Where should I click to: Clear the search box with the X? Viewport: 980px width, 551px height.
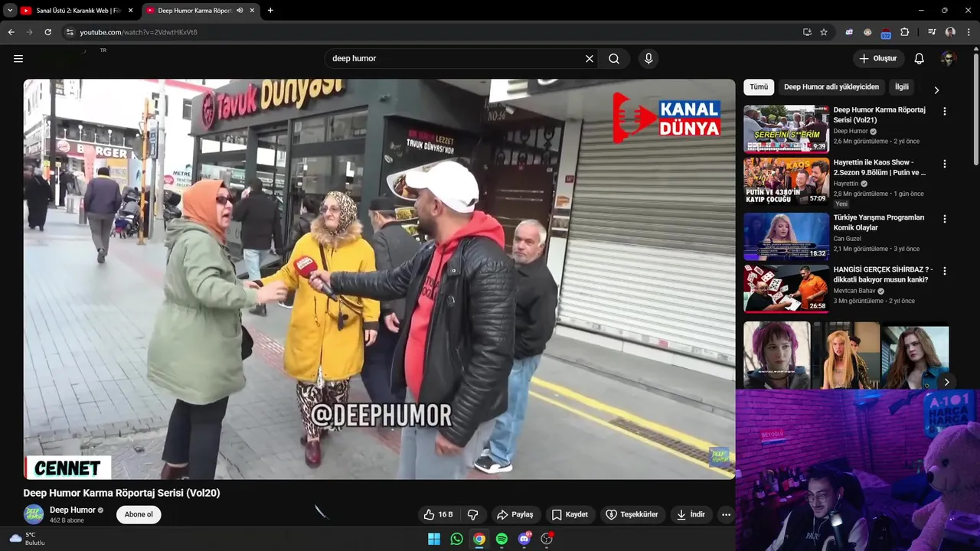pyautogui.click(x=590, y=59)
